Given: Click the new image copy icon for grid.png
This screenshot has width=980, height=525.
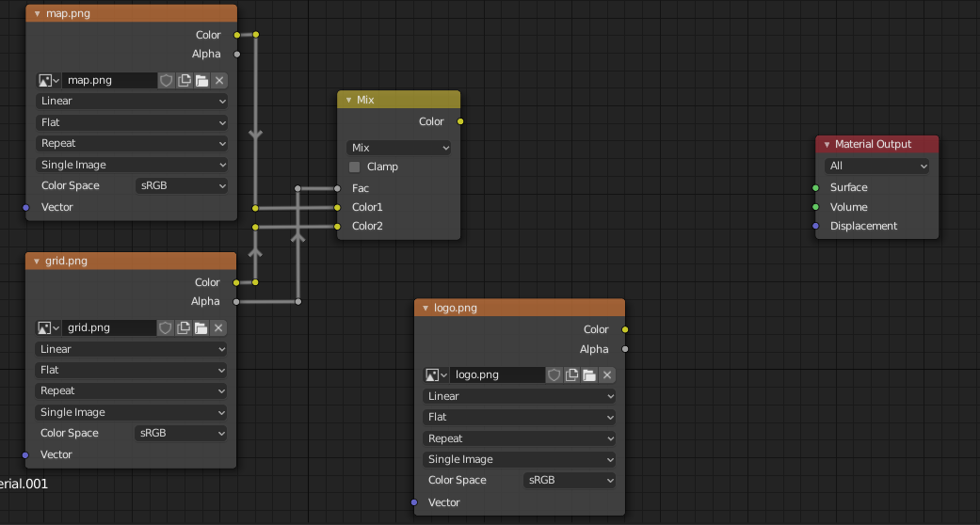Looking at the screenshot, I should (184, 328).
